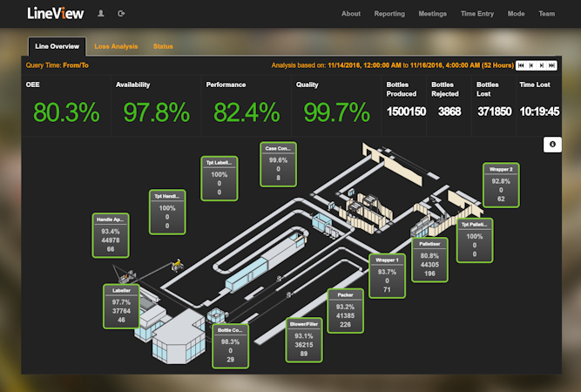581x392 pixels.
Task: Jump to first period with skip-back icon
Action: tap(521, 65)
